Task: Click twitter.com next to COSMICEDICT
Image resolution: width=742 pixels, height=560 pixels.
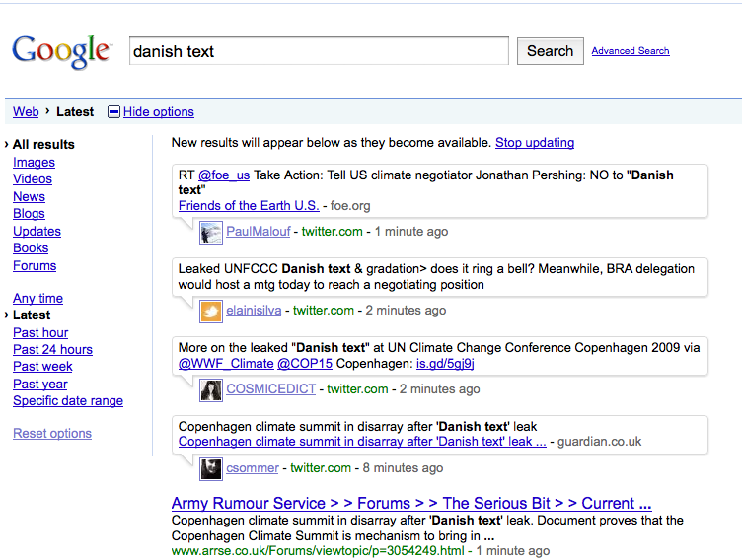Action: 357,389
